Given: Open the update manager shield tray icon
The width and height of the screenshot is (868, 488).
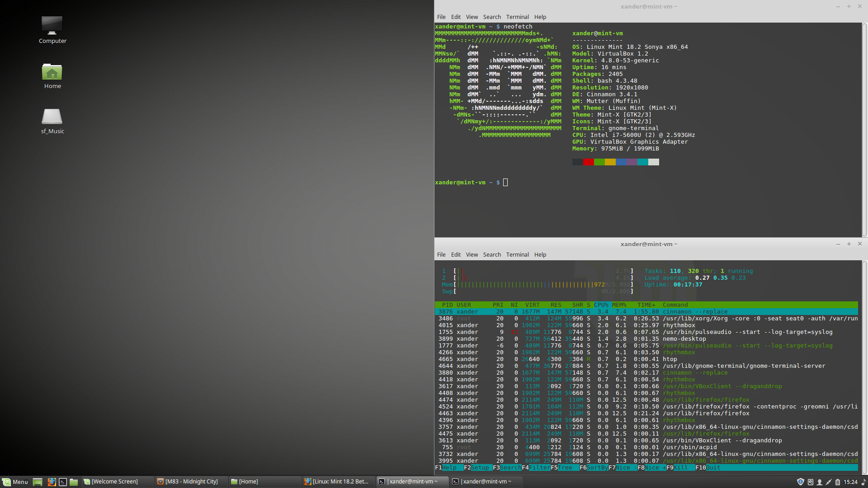Looking at the screenshot, I should click(x=800, y=482).
